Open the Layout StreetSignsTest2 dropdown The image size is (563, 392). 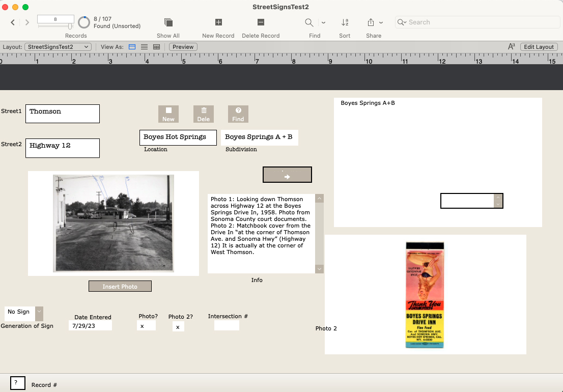coord(58,47)
